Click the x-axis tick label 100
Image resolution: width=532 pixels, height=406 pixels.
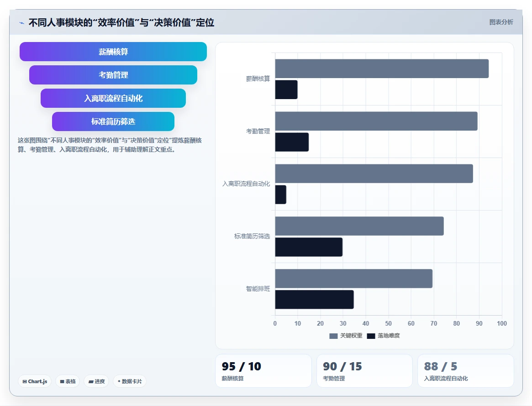click(502, 324)
